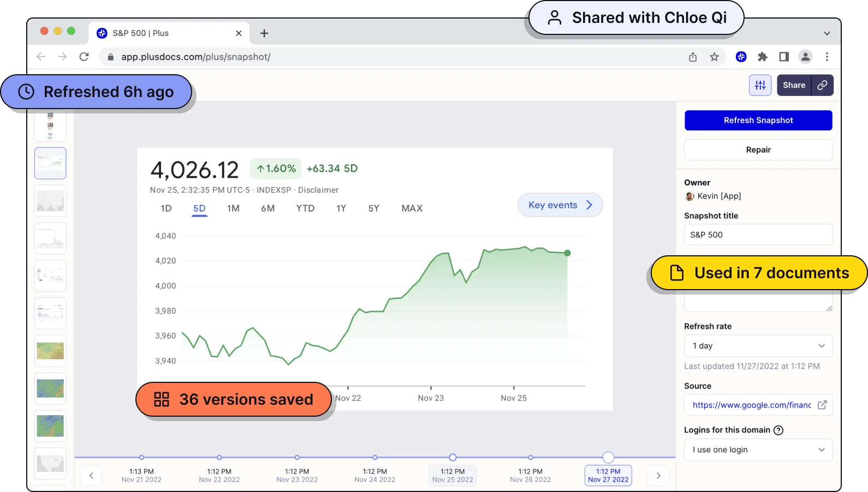Copy link with chain icon beside Share

(822, 85)
